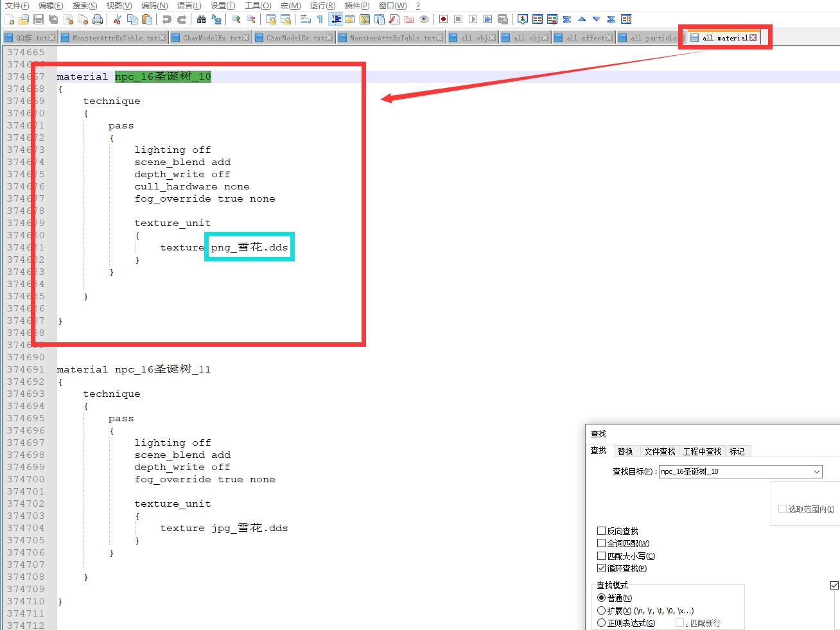Click the Open file folder icon
This screenshot has height=630, width=840.
coord(24,19)
